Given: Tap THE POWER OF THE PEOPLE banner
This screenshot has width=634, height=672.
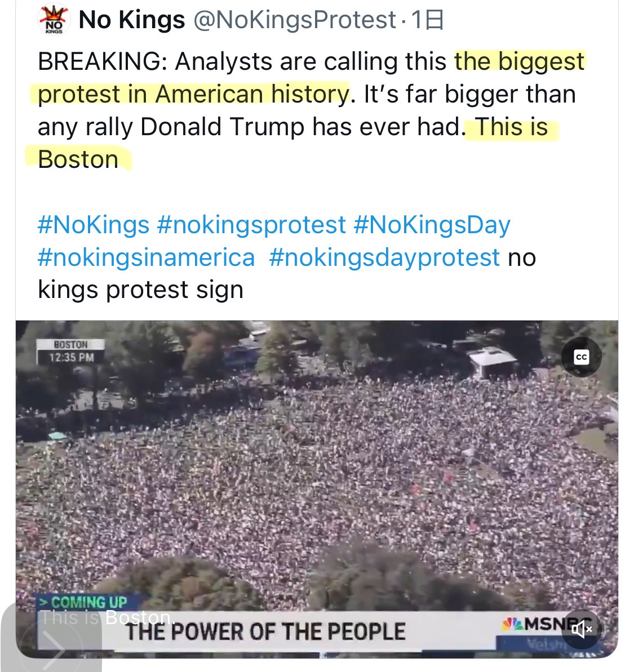Looking at the screenshot, I should [x=265, y=631].
